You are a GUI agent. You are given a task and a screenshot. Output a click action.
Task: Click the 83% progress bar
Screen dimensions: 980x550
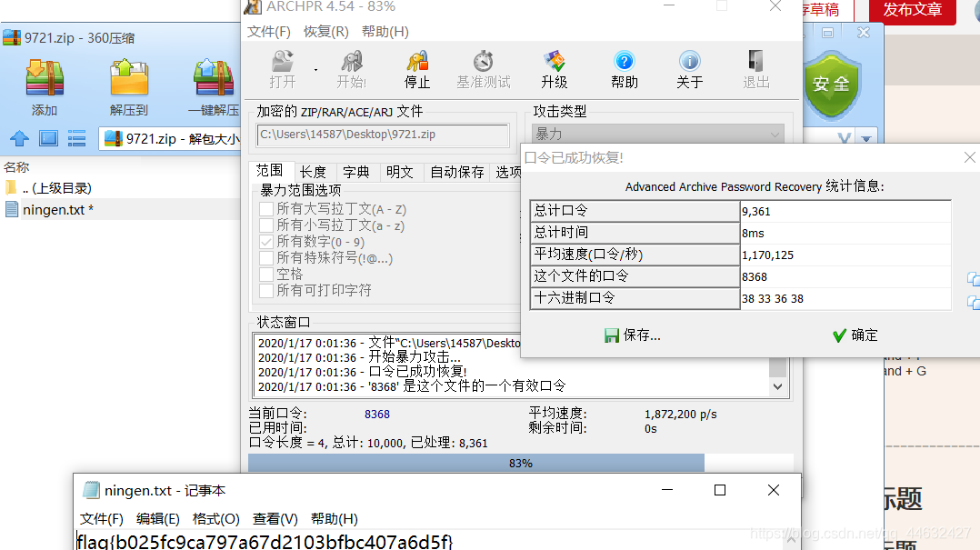tap(521, 463)
